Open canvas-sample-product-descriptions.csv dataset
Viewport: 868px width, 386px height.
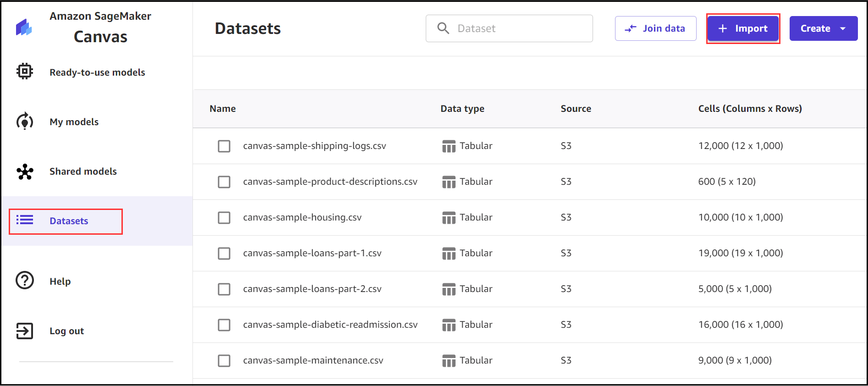tap(330, 182)
